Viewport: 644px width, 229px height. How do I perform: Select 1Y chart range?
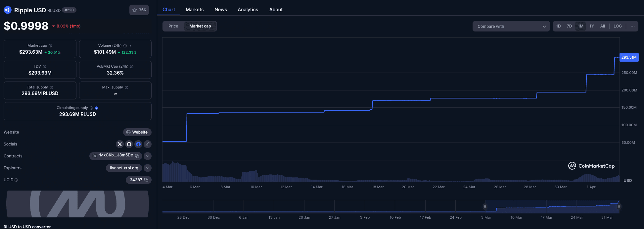point(592,26)
